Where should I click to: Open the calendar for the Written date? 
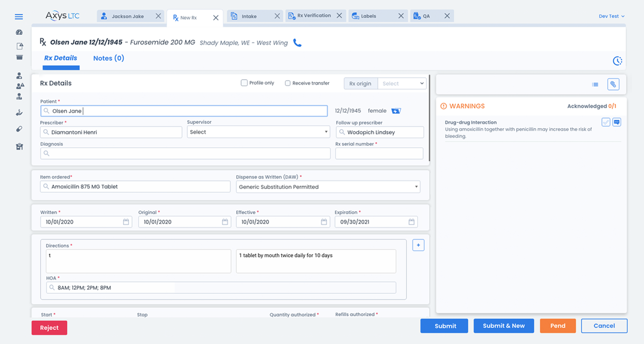tap(126, 222)
